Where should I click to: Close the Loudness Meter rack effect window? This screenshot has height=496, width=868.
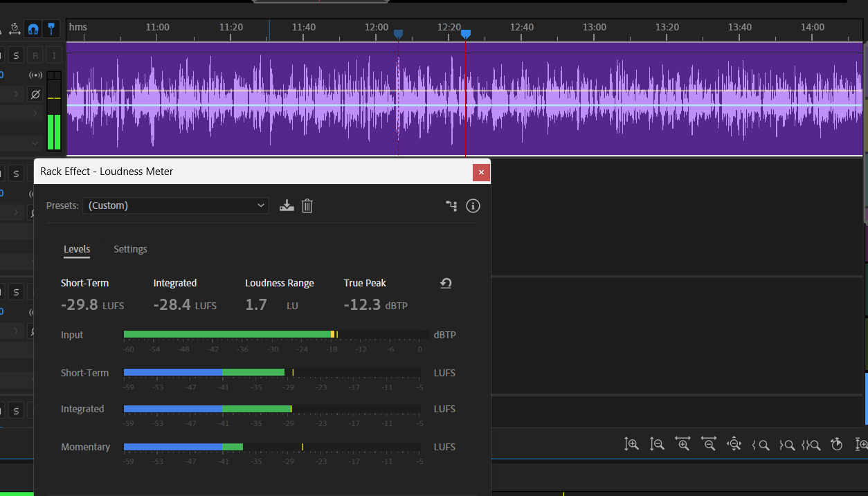point(481,172)
